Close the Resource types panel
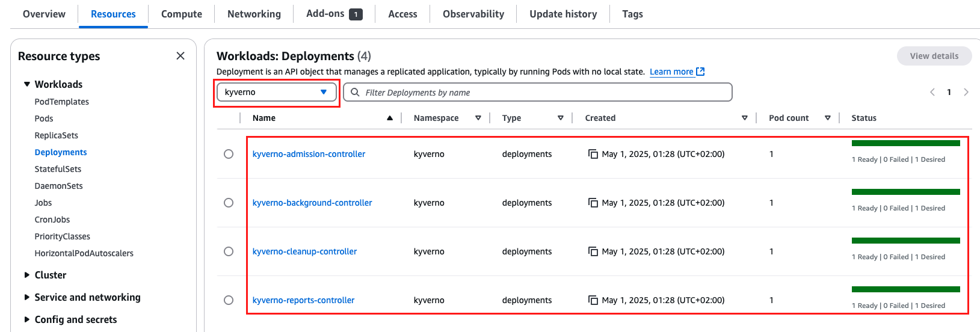 (x=180, y=56)
